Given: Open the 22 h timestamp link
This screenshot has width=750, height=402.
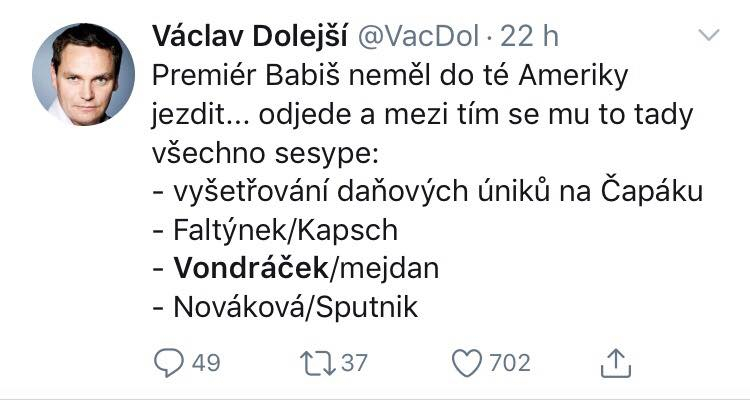Looking at the screenshot, I should 529,36.
